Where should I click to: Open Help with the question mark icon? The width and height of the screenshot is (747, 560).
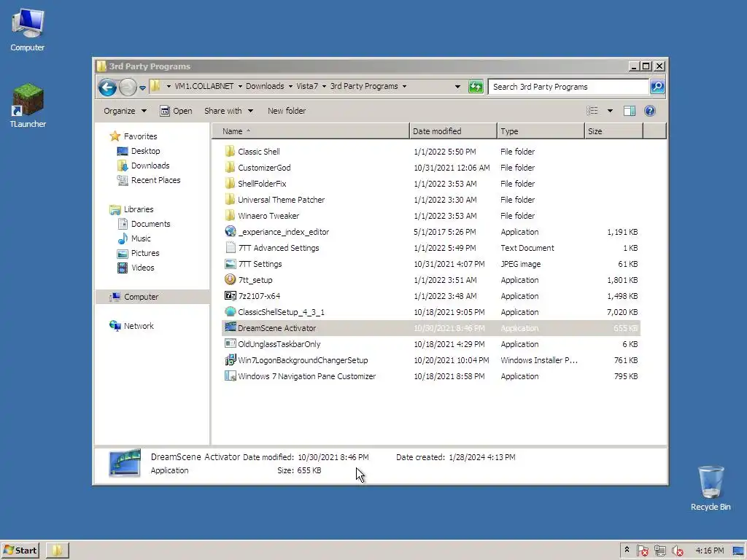(x=649, y=111)
